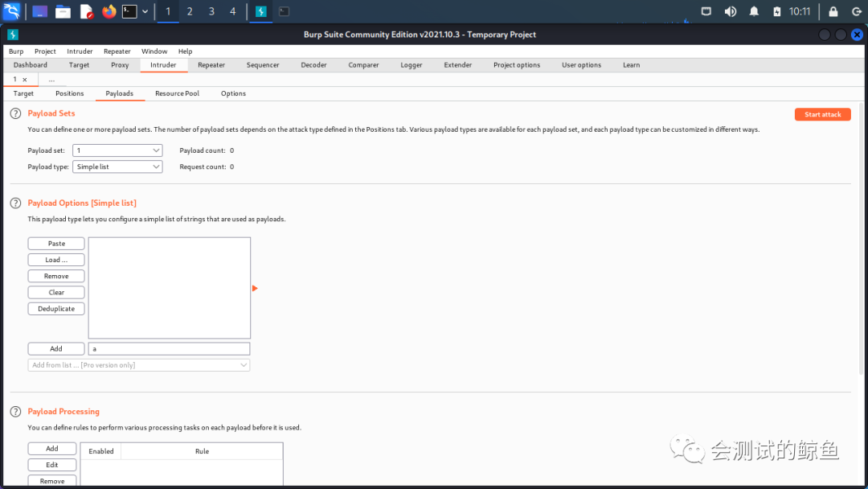Click the volume speaker icon
Viewport: 868px width, 489px height.
click(x=730, y=11)
